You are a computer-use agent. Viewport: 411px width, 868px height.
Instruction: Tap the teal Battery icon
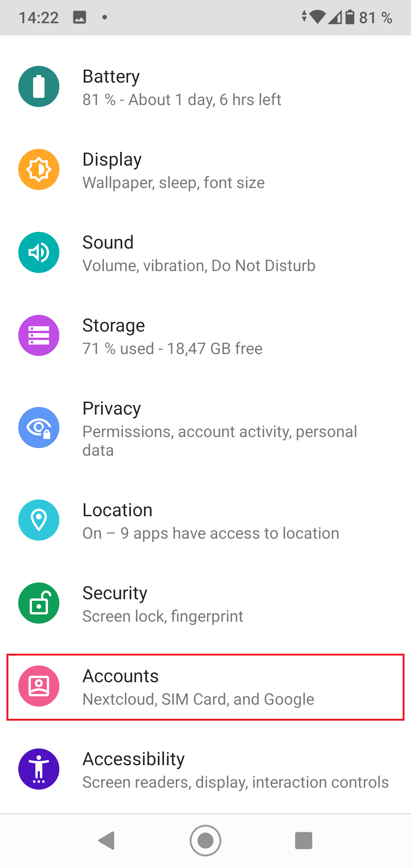(x=39, y=86)
